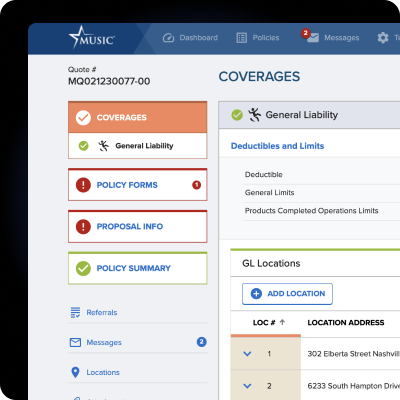Viewport: 400px width, 400px height.
Task: Open the Referrals link
Action: tap(102, 313)
